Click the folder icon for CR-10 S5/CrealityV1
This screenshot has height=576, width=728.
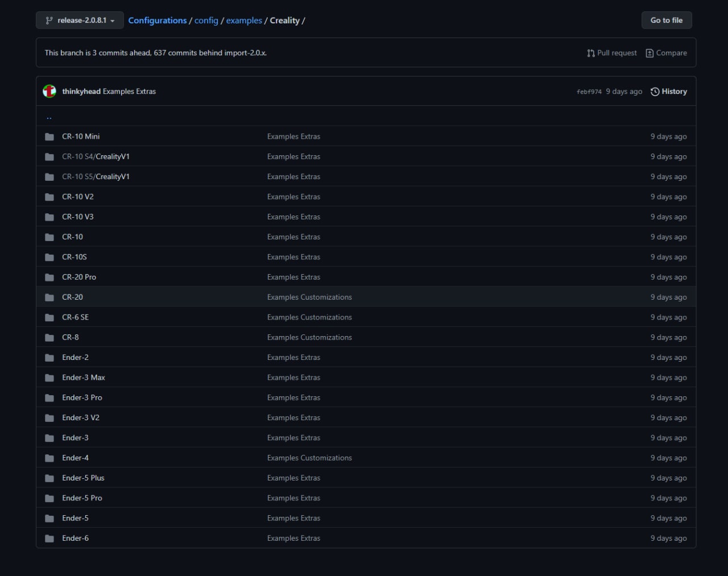49,177
